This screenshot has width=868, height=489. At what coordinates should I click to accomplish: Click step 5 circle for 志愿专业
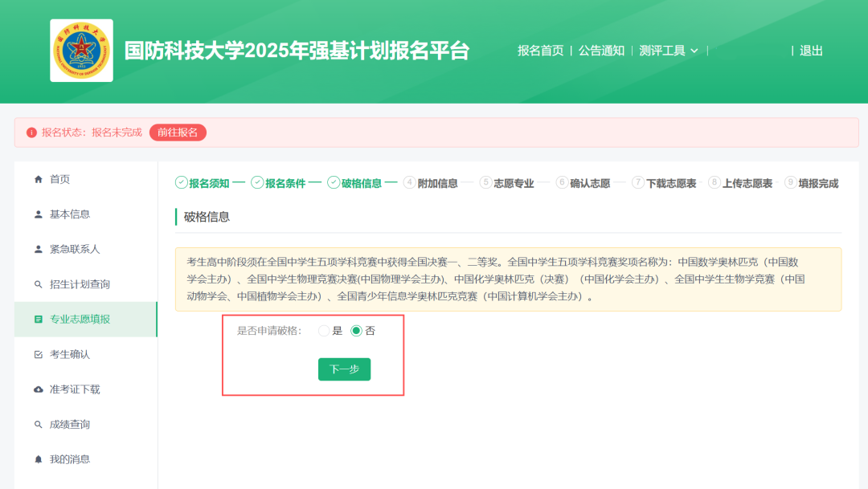(485, 182)
